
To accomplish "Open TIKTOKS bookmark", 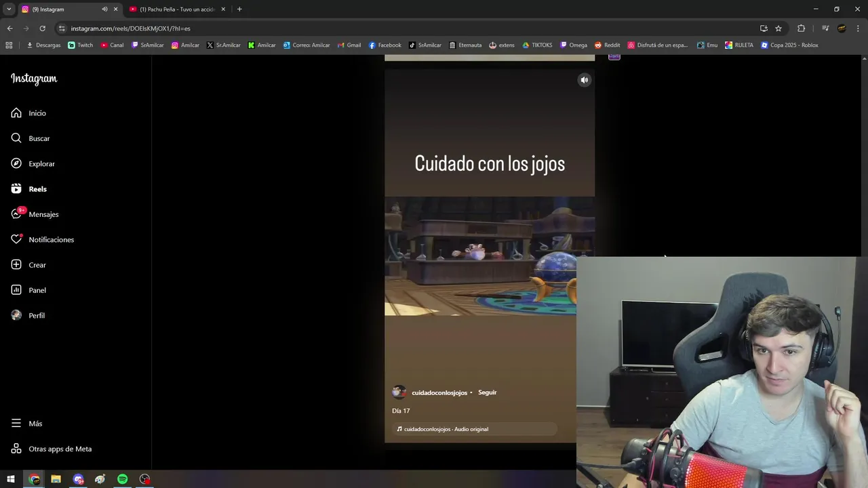I will [537, 45].
